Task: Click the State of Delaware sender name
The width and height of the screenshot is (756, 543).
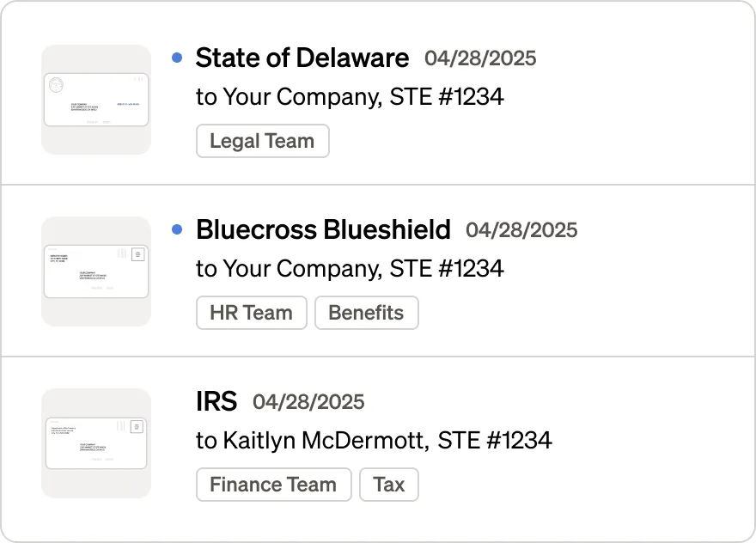Action: coord(302,58)
